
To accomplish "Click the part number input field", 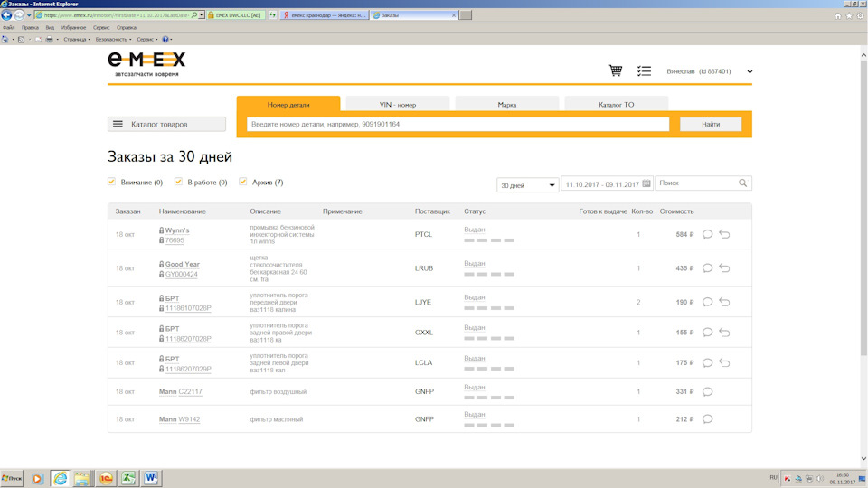I will click(458, 124).
